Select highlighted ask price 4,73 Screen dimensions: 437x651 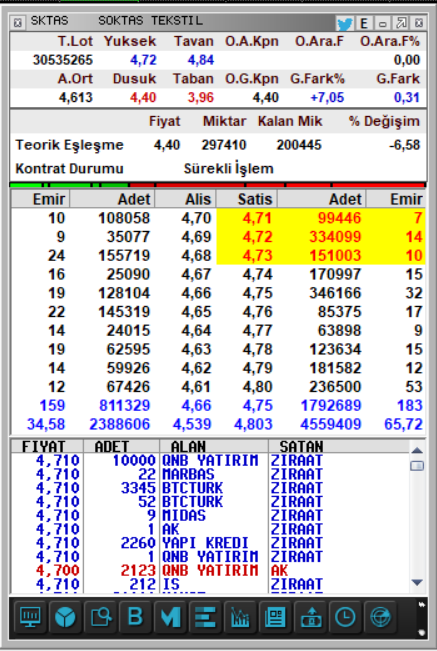(257, 255)
